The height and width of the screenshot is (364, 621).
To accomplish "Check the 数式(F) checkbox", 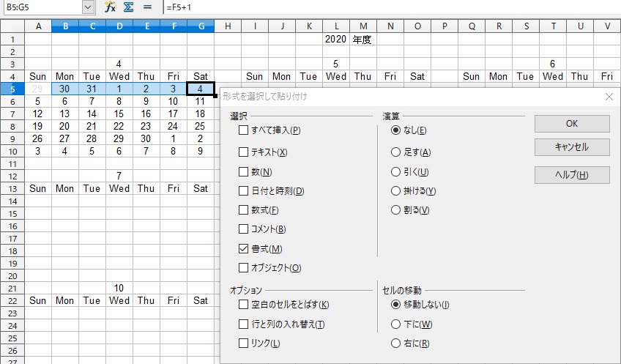I will [x=243, y=209].
